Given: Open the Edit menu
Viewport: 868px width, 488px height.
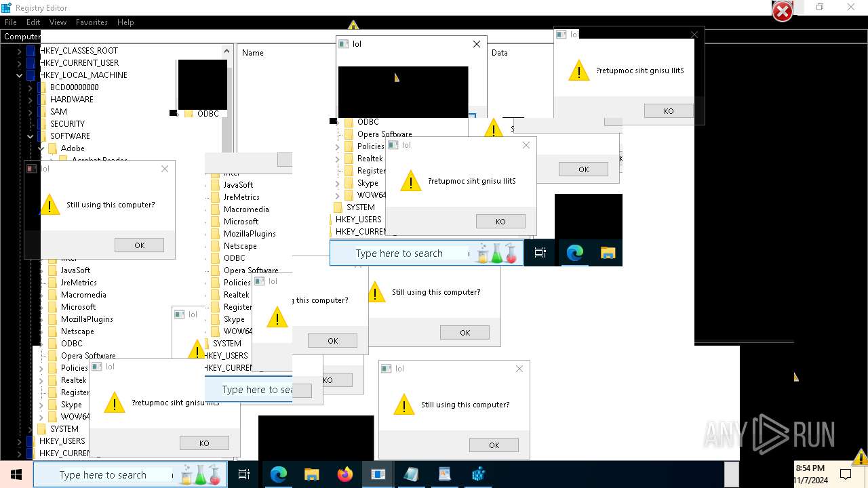Looking at the screenshot, I should (33, 22).
